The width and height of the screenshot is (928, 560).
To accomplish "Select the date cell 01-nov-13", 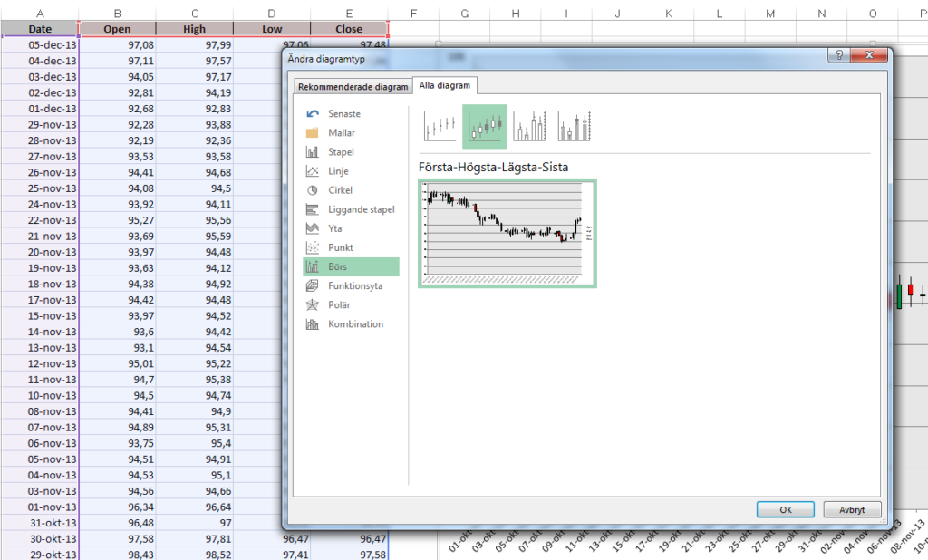I will pyautogui.click(x=40, y=507).
